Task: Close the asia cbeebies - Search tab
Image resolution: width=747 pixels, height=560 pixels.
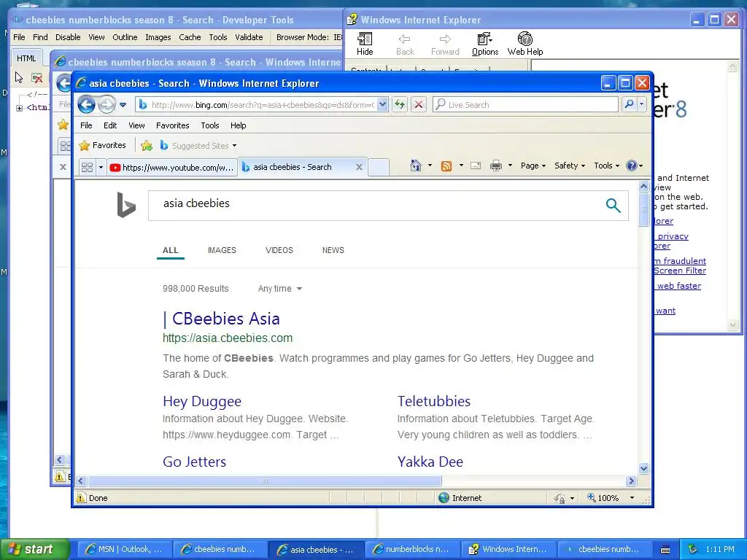Action: tap(359, 167)
